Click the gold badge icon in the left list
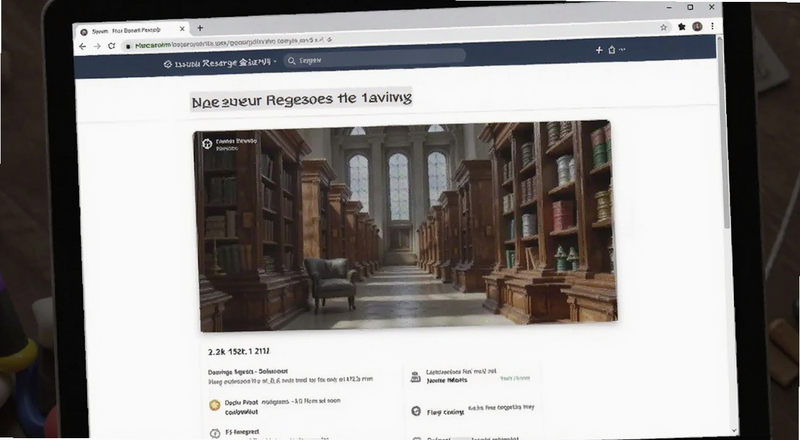 tap(215, 405)
